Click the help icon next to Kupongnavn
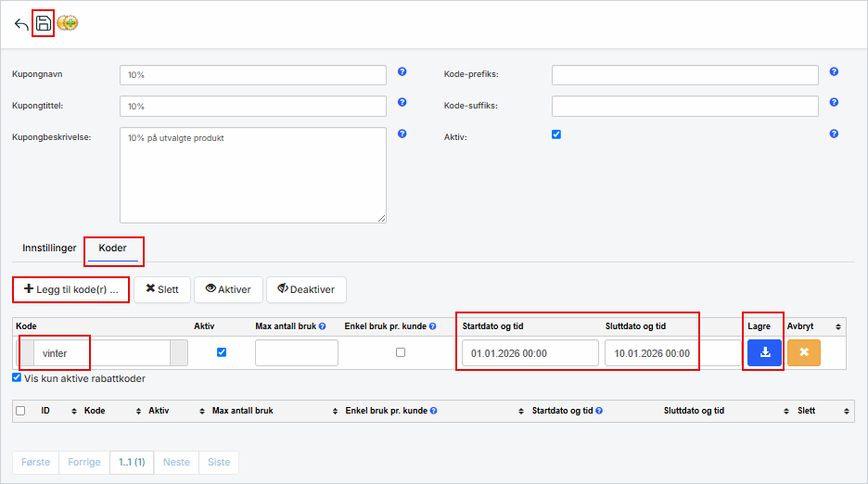868x484 pixels. coord(402,72)
